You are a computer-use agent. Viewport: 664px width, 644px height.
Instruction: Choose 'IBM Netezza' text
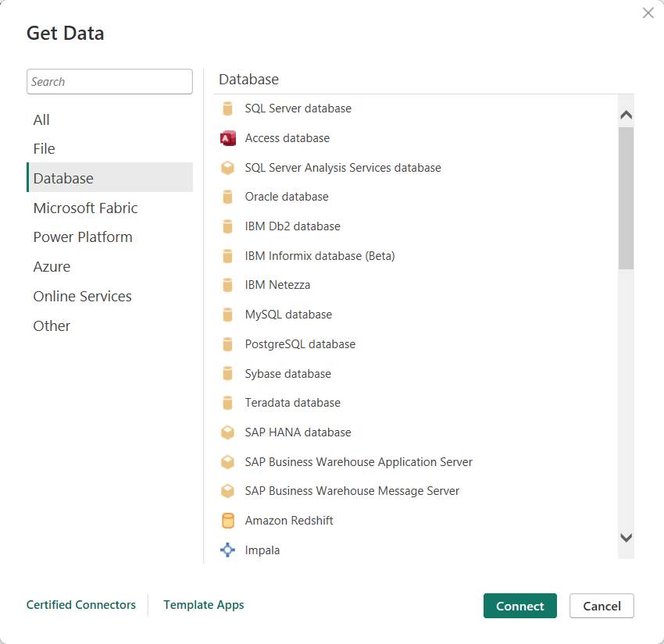[277, 285]
